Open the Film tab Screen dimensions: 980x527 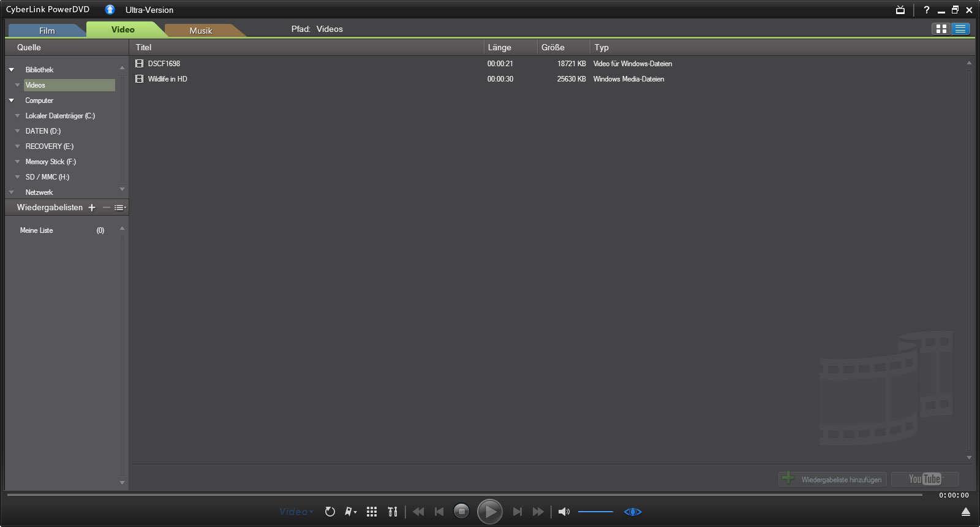(x=47, y=31)
